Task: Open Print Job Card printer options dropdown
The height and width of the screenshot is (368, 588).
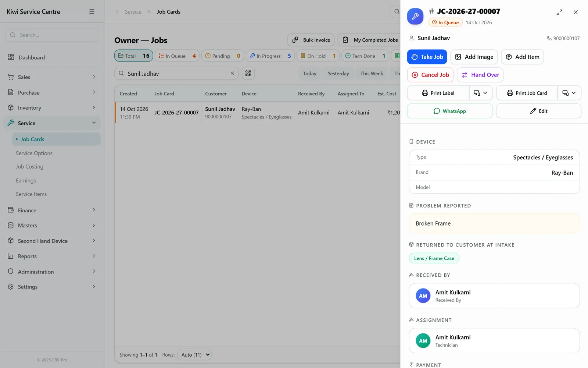Action: click(569, 93)
